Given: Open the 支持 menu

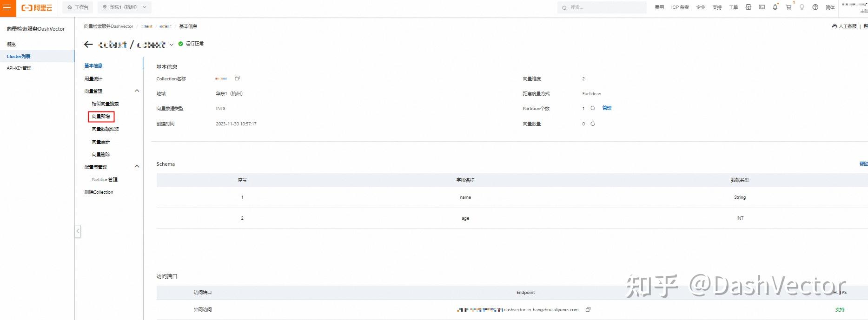Looking at the screenshot, I should tap(717, 7).
